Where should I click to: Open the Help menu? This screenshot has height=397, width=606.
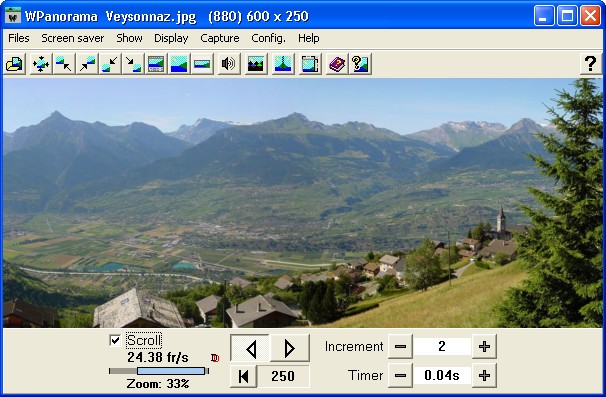click(x=308, y=38)
